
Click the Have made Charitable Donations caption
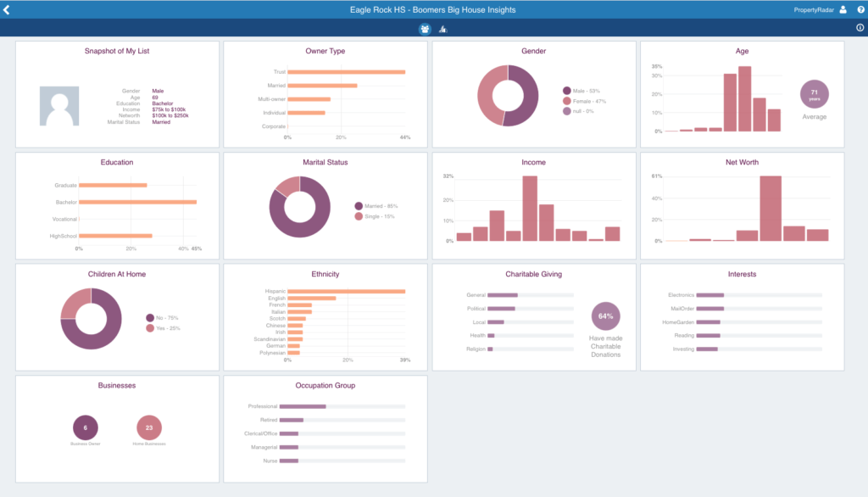605,346
